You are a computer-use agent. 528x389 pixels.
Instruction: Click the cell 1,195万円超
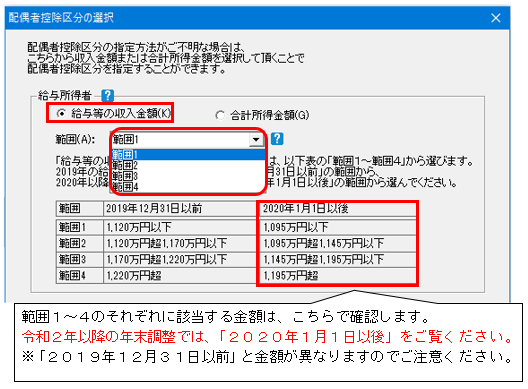point(338,275)
